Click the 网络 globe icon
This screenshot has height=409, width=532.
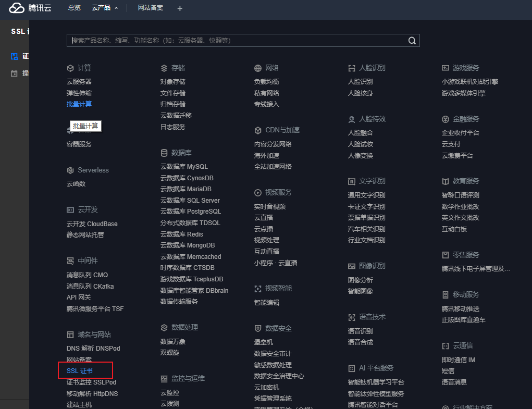(258, 68)
